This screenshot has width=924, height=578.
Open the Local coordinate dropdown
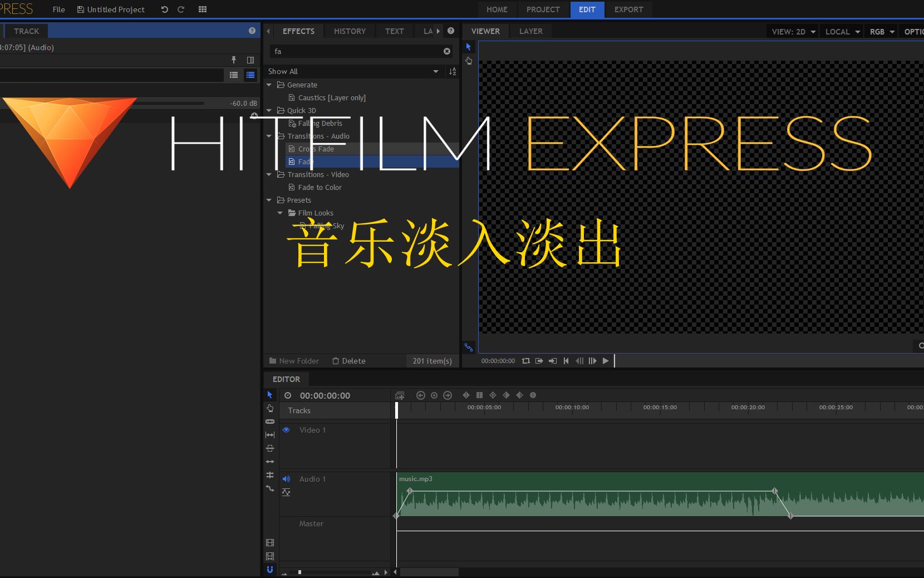tap(842, 32)
